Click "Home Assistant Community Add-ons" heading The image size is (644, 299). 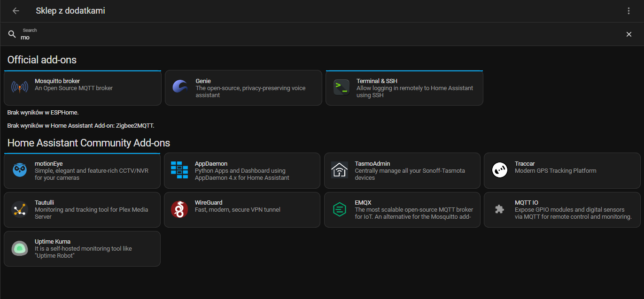click(89, 143)
